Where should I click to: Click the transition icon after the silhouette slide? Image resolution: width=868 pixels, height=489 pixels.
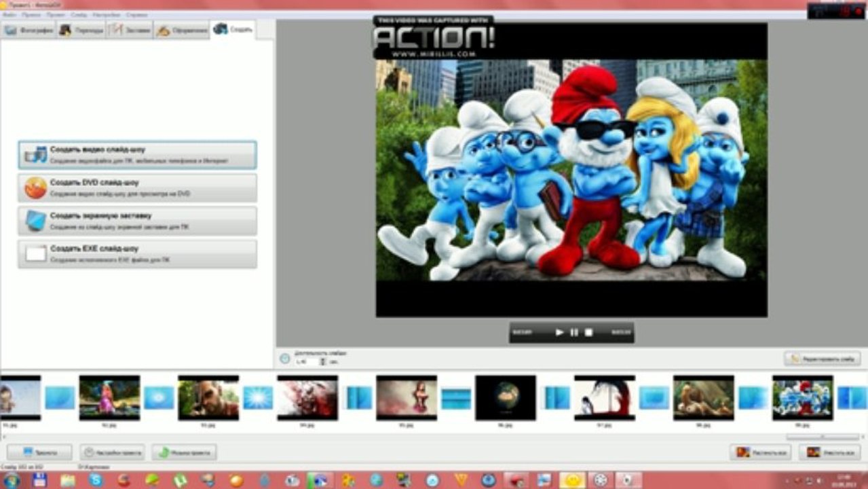tap(654, 397)
